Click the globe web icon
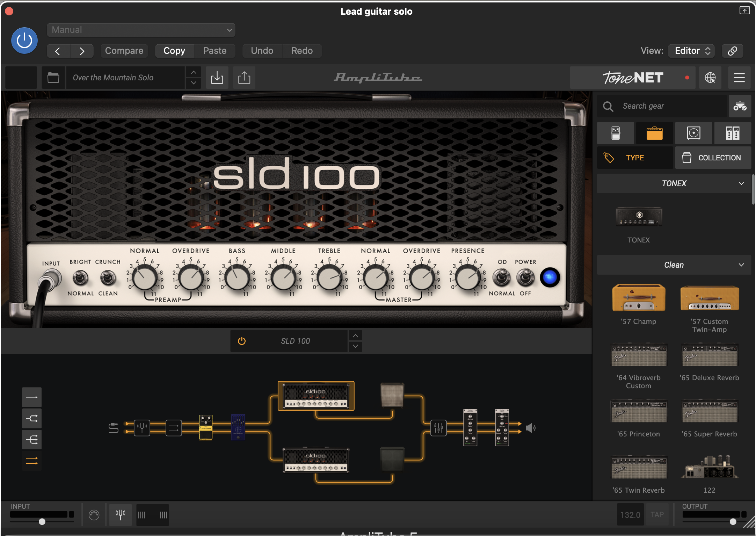 click(x=710, y=78)
